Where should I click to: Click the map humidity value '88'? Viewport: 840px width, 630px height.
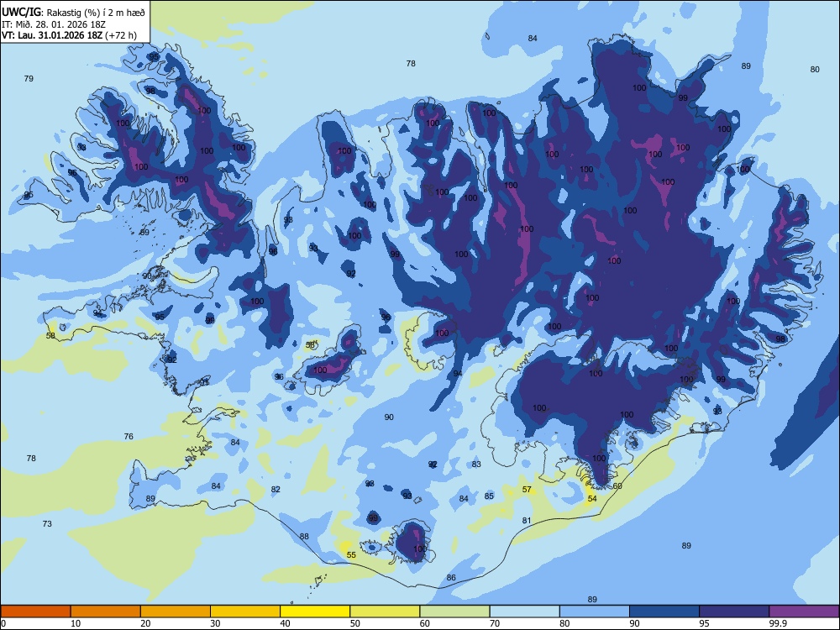click(304, 536)
